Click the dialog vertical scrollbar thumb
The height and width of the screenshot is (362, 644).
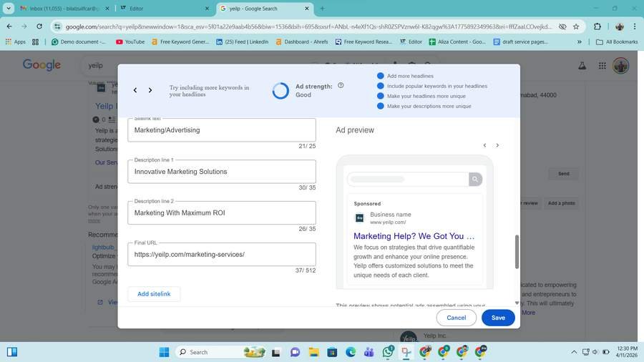coord(517,252)
